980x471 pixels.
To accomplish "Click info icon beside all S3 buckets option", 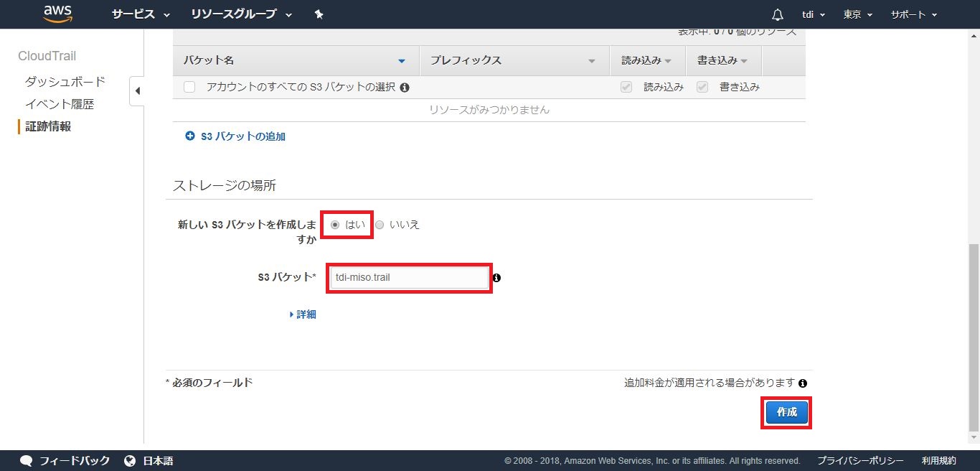I will coord(405,88).
